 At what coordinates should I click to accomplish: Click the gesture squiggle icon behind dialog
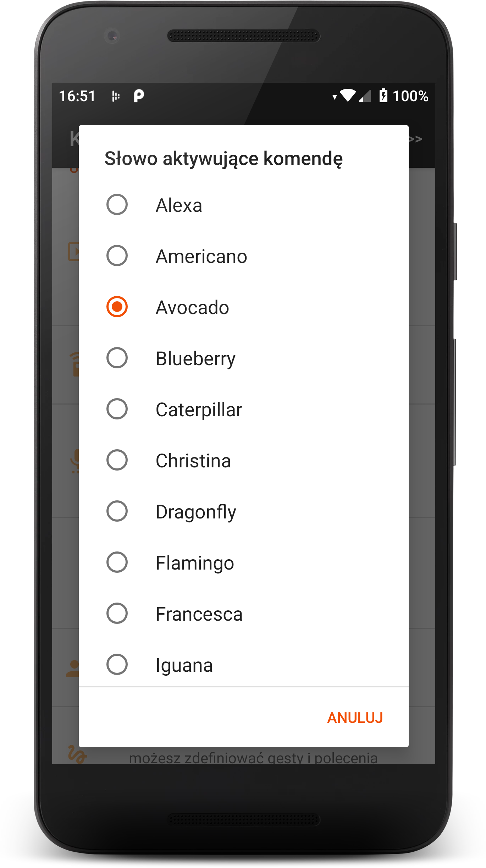point(76,755)
